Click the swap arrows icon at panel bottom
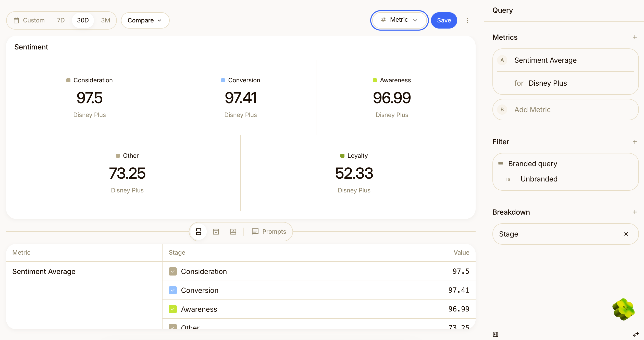644x340 pixels. [636, 334]
